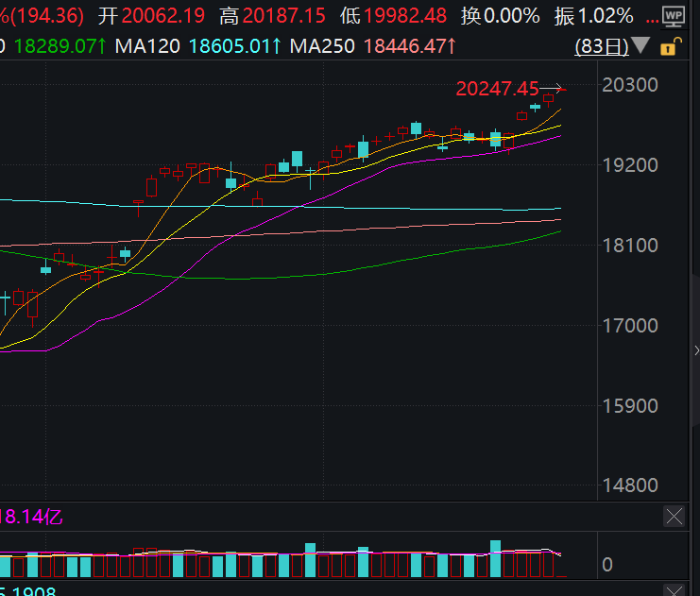
Task: Select the open price 20062.19
Action: tap(162, 16)
